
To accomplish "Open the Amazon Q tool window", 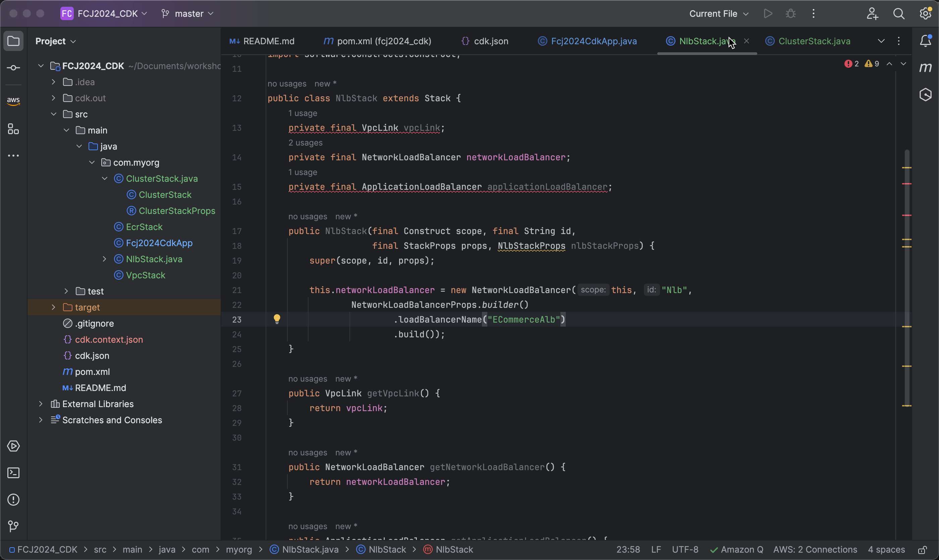I will tap(926, 94).
